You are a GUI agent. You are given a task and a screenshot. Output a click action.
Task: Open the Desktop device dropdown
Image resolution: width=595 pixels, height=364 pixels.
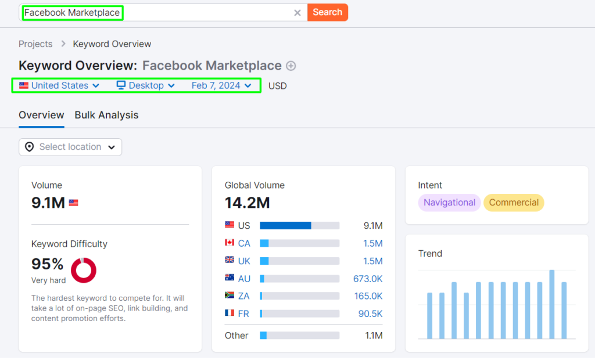pyautogui.click(x=146, y=86)
